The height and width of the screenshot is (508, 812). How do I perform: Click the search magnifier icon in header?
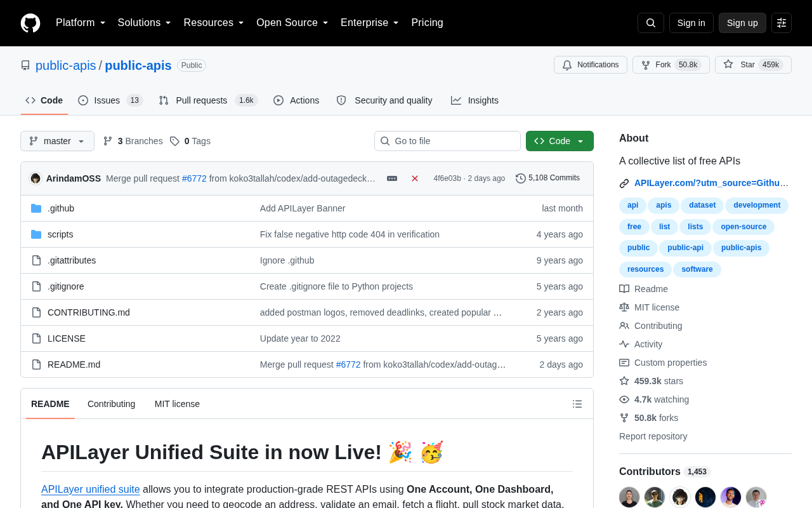click(x=651, y=23)
